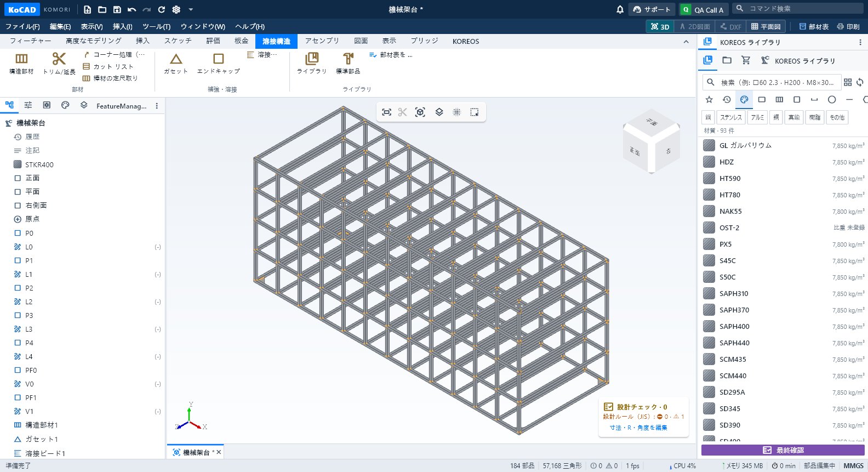Click the zoom-to-fit icon in viewport toolbar
The width and height of the screenshot is (868, 472).
(x=387, y=112)
